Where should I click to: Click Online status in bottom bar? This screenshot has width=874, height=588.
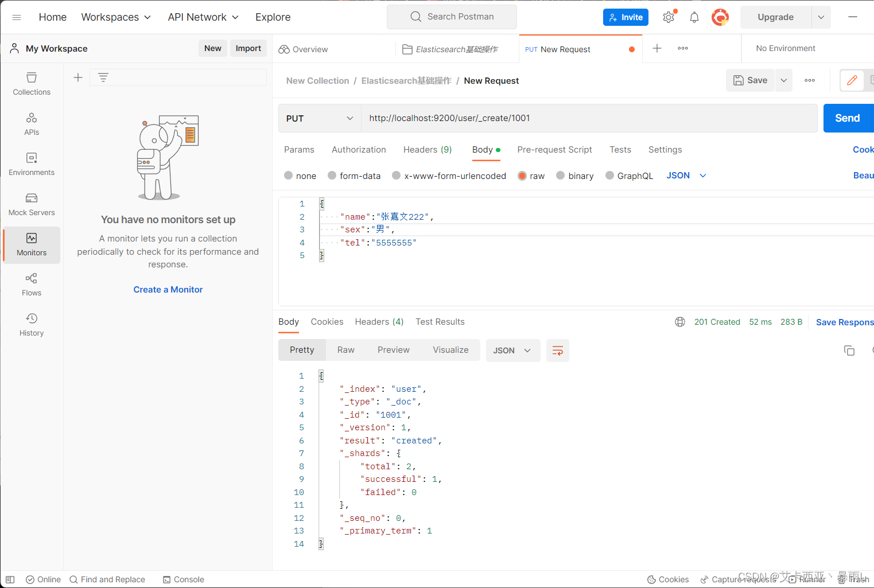pyautogui.click(x=44, y=579)
